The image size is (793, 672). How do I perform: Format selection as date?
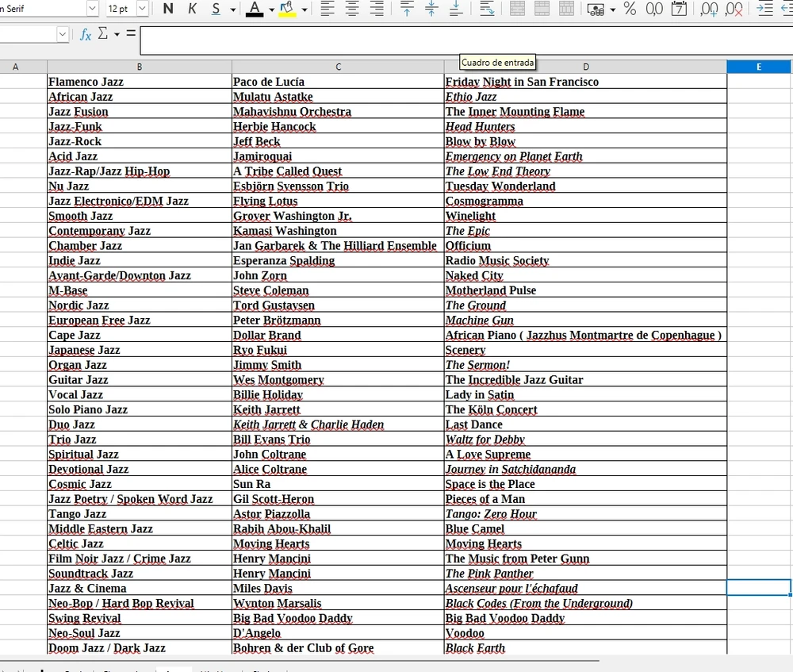tap(679, 9)
